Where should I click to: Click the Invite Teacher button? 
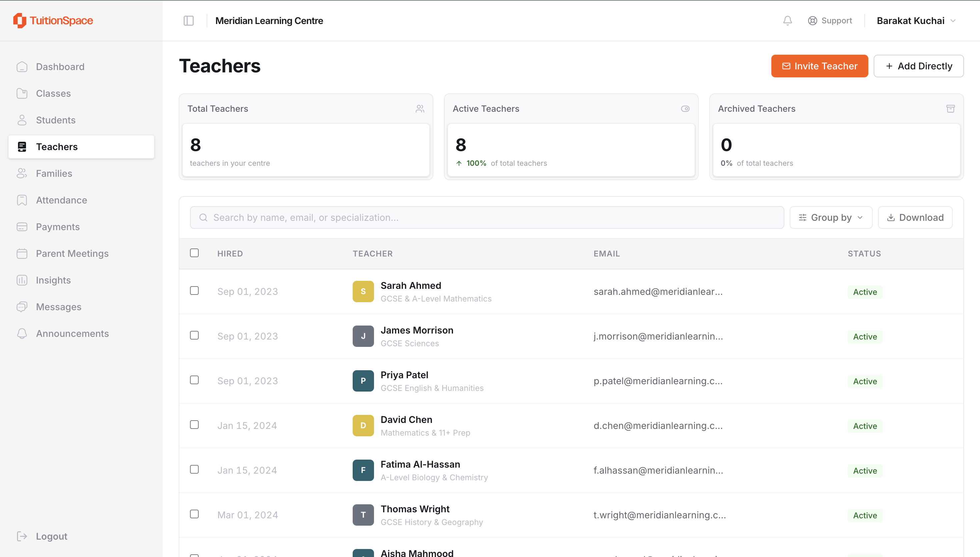(819, 66)
